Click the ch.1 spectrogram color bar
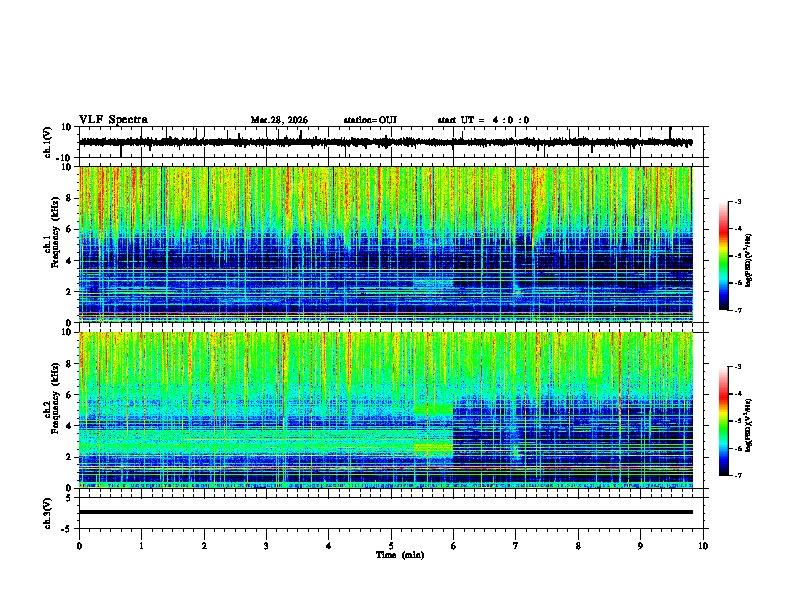This screenshot has height=612, width=792. (723, 256)
